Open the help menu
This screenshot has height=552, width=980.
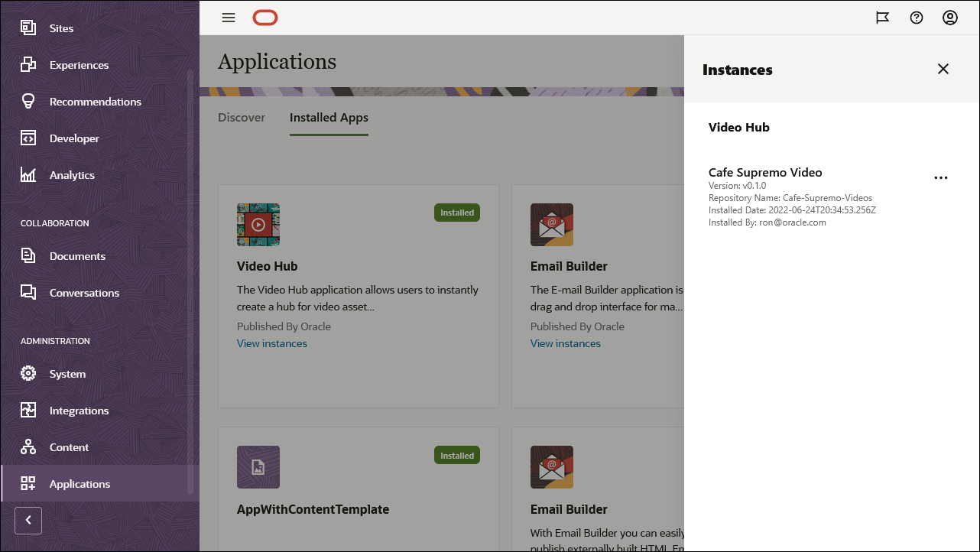point(917,17)
